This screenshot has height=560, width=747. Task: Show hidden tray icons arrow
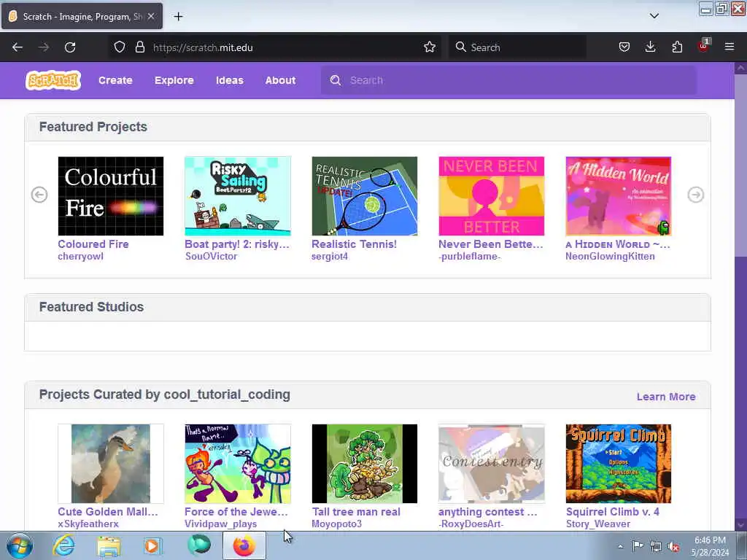click(620, 546)
